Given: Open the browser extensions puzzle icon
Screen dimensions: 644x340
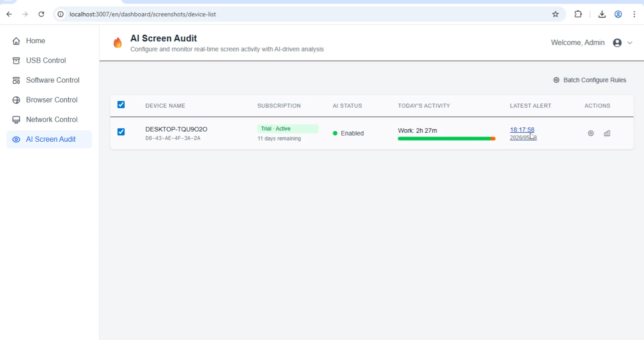Looking at the screenshot, I should (578, 14).
